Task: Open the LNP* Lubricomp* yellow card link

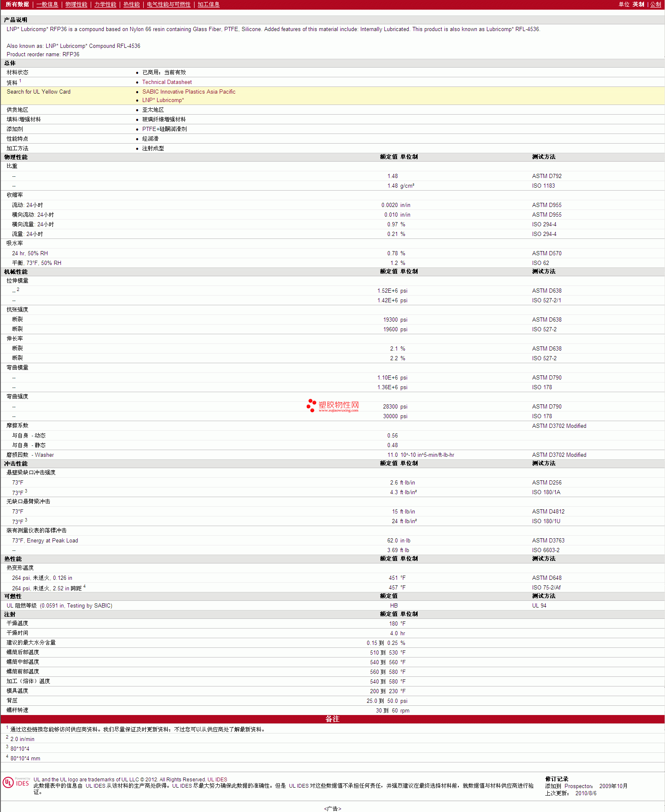Action: coord(163,100)
